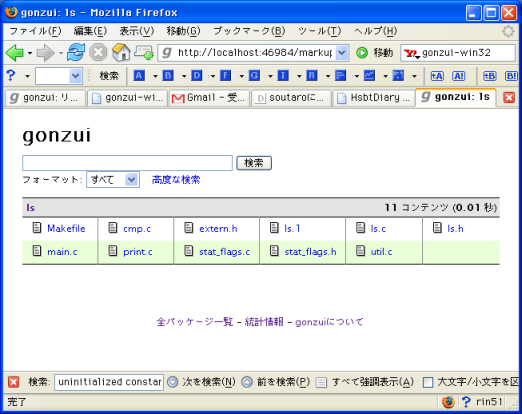Click the blue D toolbar icon
The height and width of the screenshot is (414, 522).
(x=197, y=76)
